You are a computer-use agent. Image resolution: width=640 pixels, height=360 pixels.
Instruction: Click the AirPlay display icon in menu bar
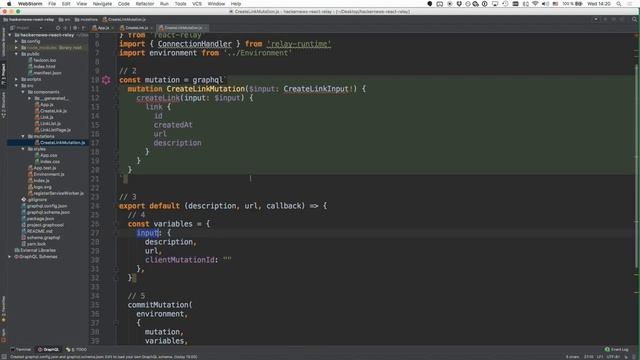pyautogui.click(x=495, y=4)
